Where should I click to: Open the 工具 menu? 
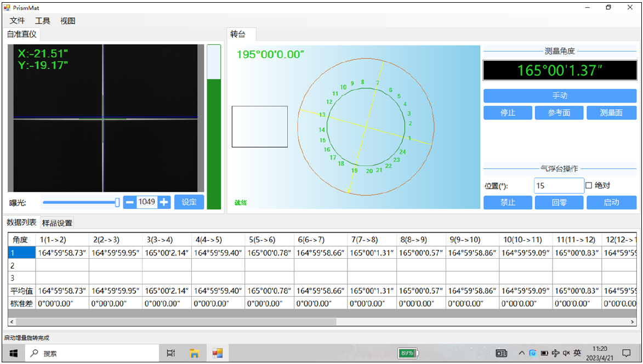[43, 21]
